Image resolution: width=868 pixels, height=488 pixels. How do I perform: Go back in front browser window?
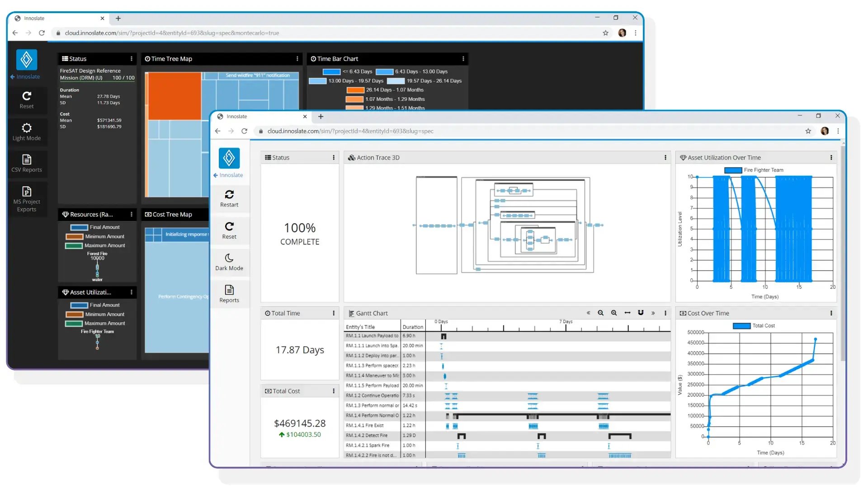pos(218,131)
